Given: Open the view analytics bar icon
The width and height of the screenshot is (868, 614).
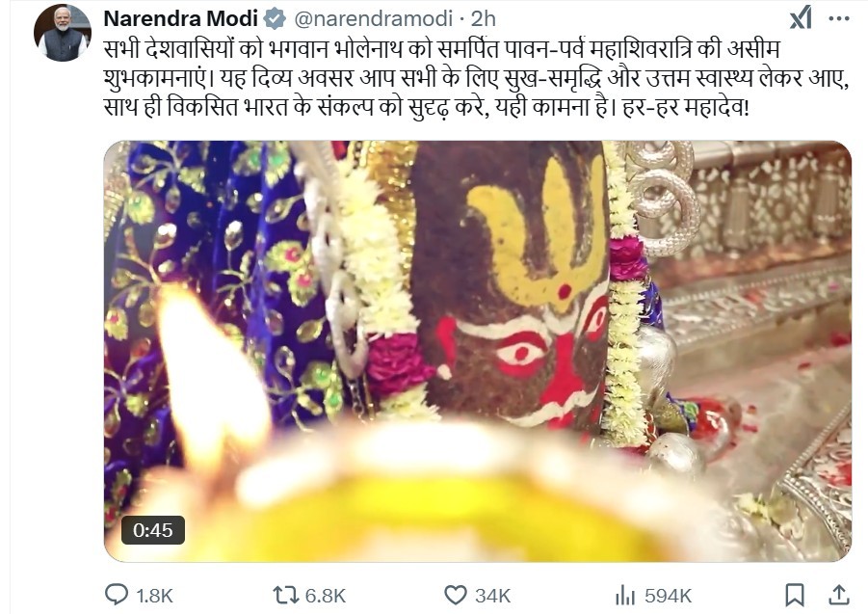Looking at the screenshot, I should (x=625, y=594).
